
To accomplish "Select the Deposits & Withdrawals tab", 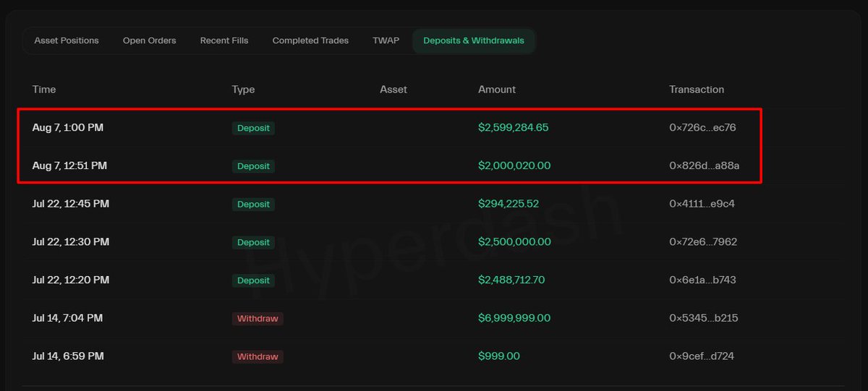I will point(474,40).
